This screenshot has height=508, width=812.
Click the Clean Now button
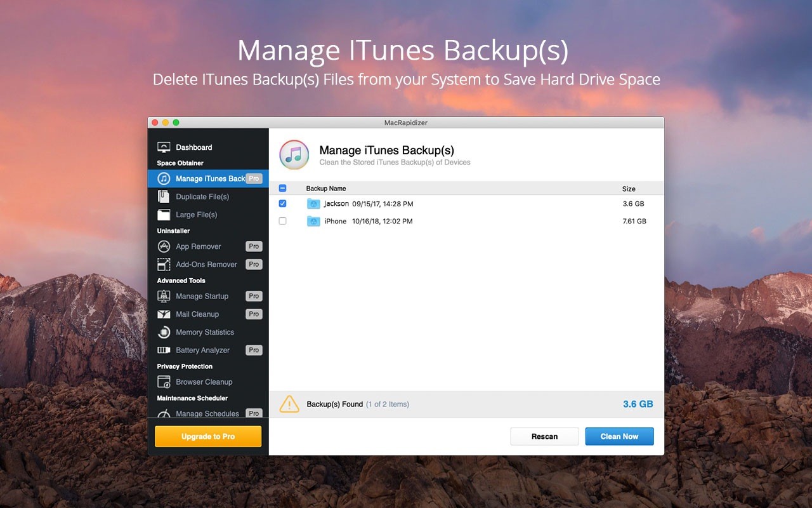point(619,436)
